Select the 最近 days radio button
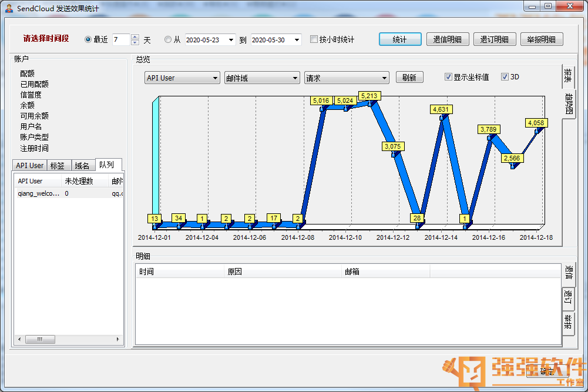The width and height of the screenshot is (588, 392). (88, 39)
